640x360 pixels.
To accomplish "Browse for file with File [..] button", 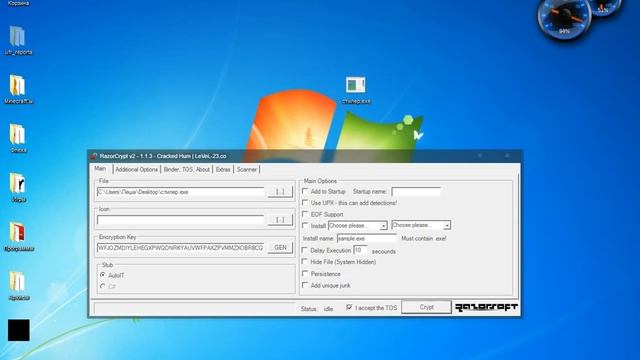I will coord(280,191).
